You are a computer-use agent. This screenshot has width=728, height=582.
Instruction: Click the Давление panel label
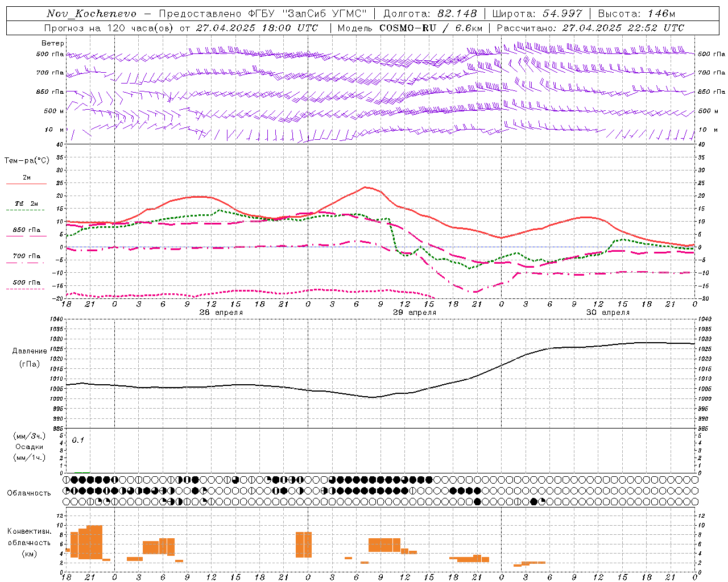[30, 351]
